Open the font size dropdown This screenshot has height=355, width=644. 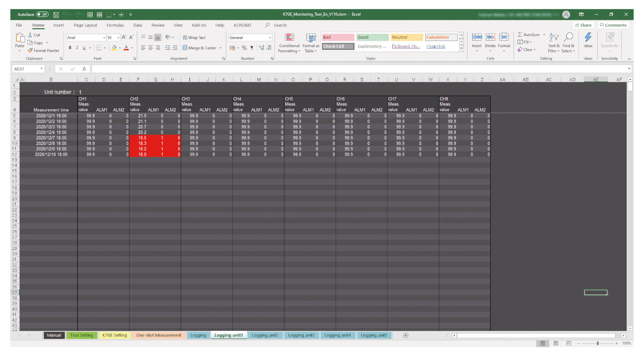pos(118,38)
